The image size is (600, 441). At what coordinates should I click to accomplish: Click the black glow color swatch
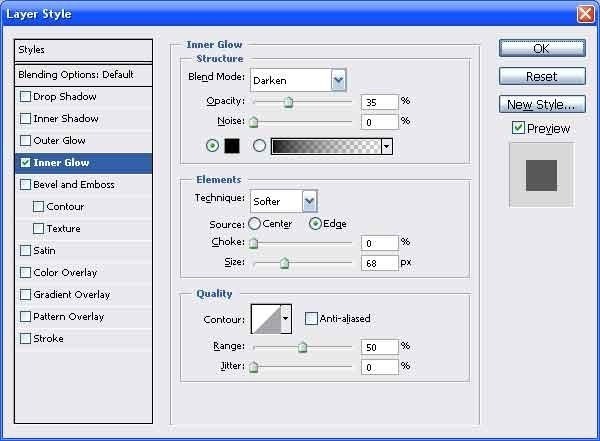click(x=232, y=146)
